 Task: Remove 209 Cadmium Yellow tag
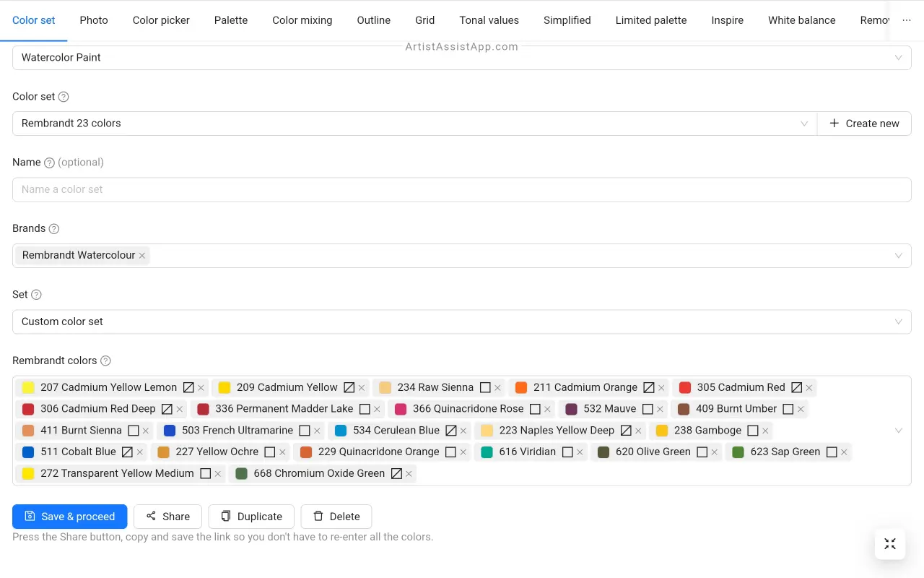[x=362, y=388]
